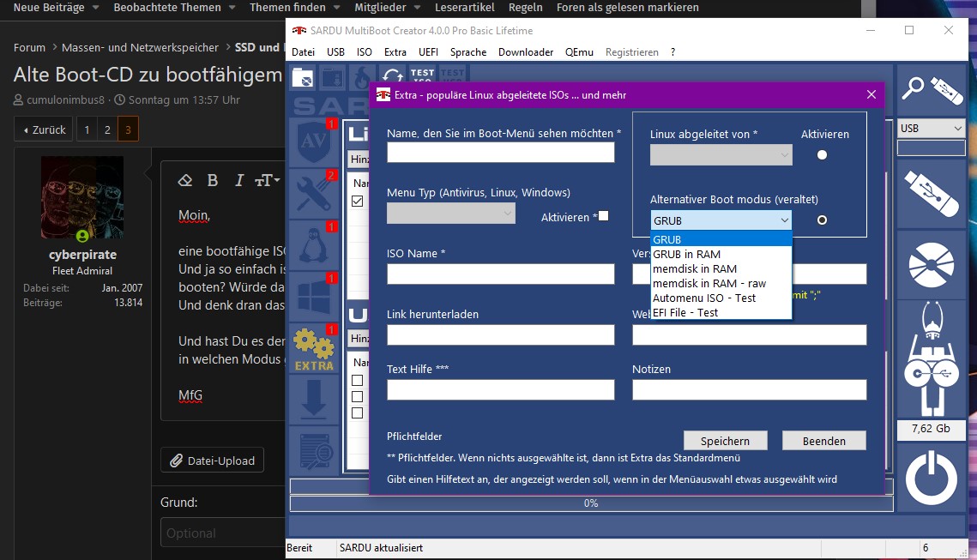
Task: Click the Link herunterladen input field
Action: 500,334
